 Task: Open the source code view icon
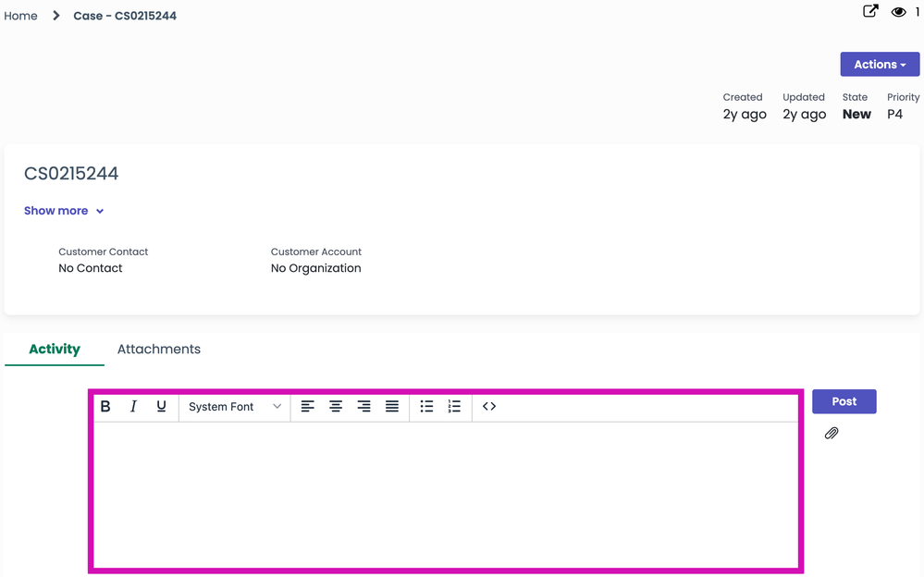pyautogui.click(x=489, y=407)
